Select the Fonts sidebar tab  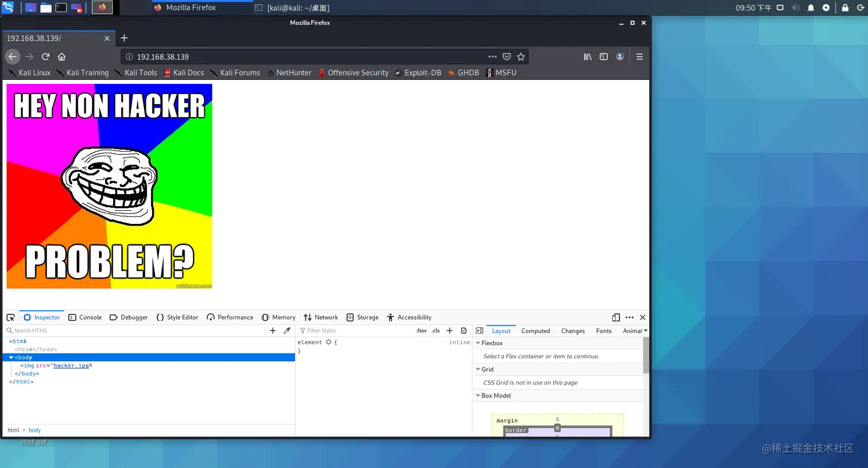[604, 331]
